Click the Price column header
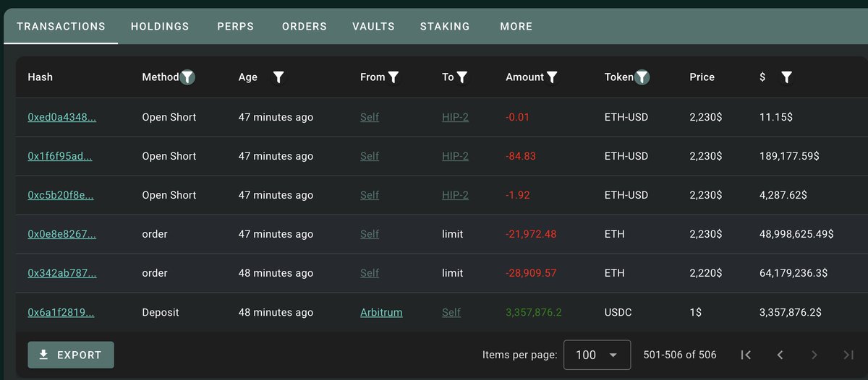868x380 pixels. click(702, 77)
